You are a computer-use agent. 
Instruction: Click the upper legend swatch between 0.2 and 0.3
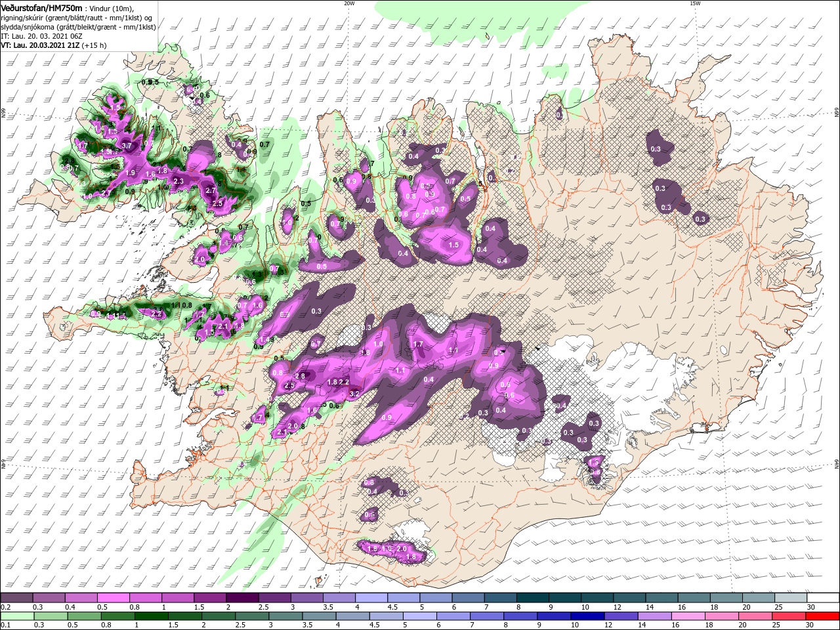[17, 598]
